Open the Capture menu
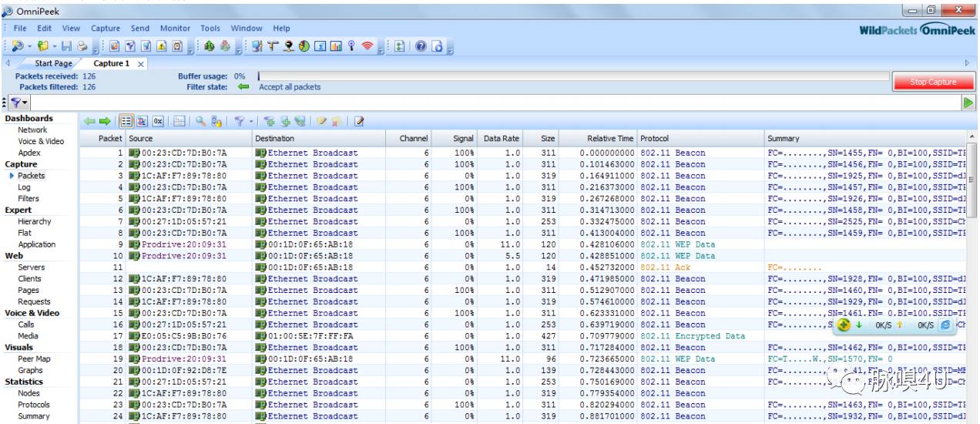Viewport: 980px width, 424px height. tap(106, 28)
